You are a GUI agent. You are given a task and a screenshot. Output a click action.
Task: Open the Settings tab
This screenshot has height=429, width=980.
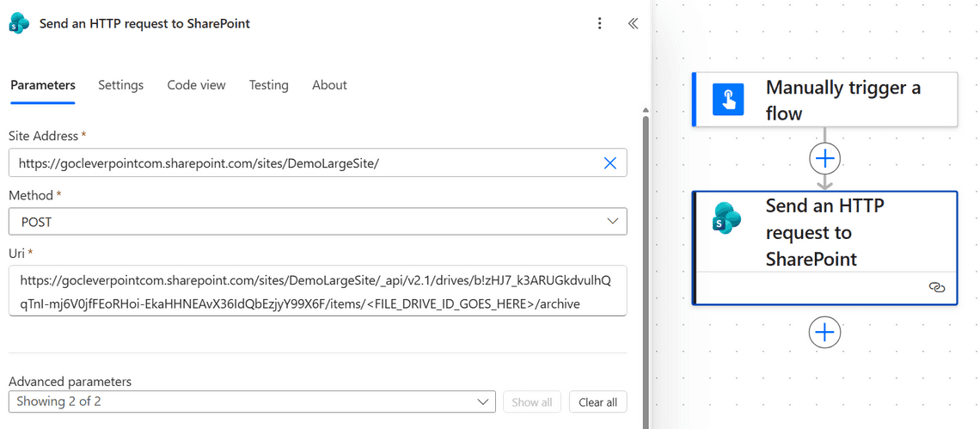pyautogui.click(x=120, y=85)
